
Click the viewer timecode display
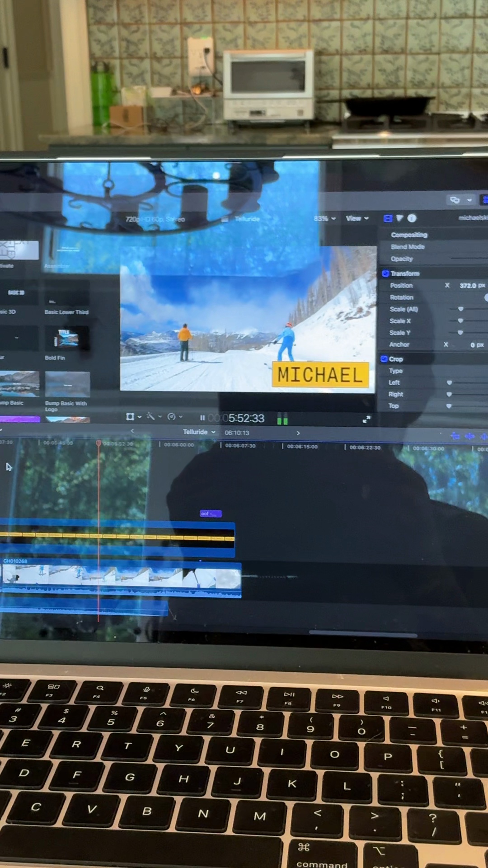tap(237, 418)
